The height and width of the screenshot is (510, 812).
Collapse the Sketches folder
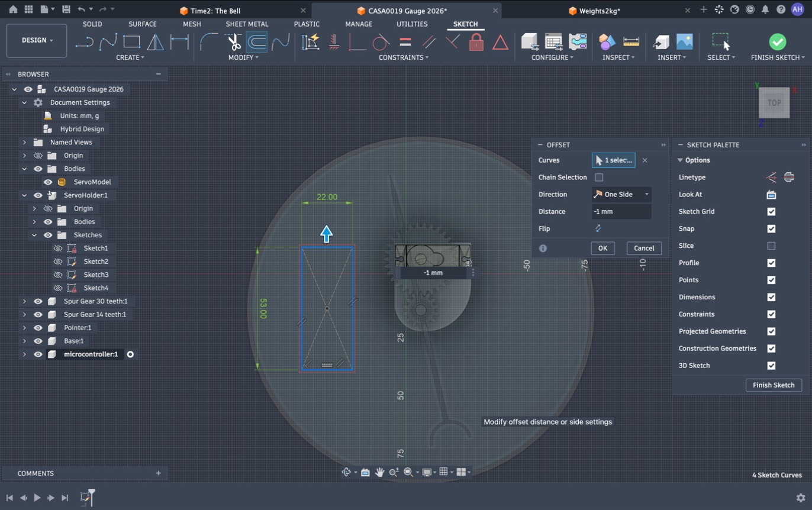point(34,235)
